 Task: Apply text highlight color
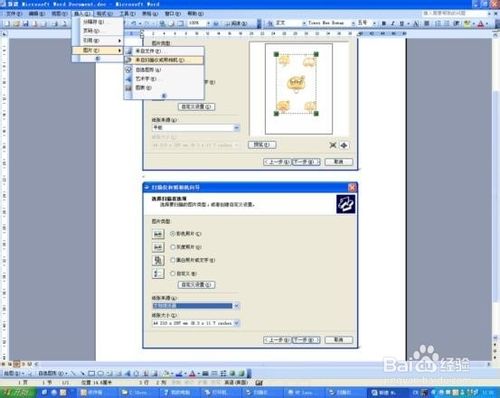coord(467,23)
